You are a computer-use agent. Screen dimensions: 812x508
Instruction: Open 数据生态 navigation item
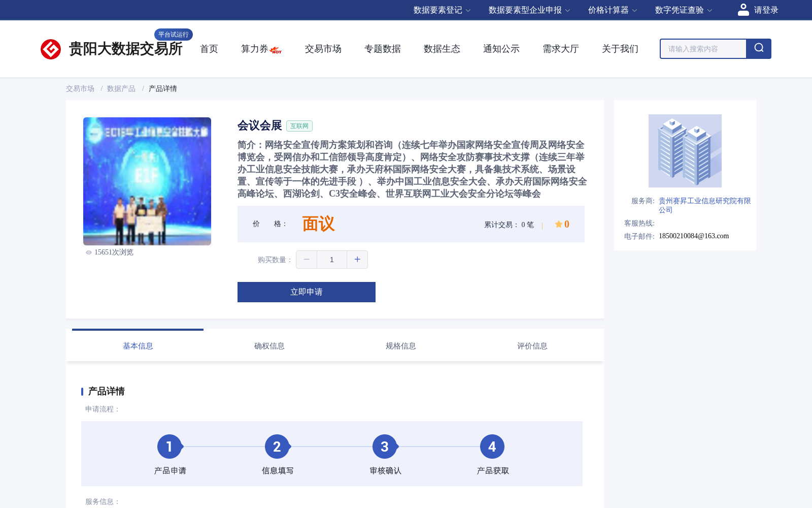442,49
